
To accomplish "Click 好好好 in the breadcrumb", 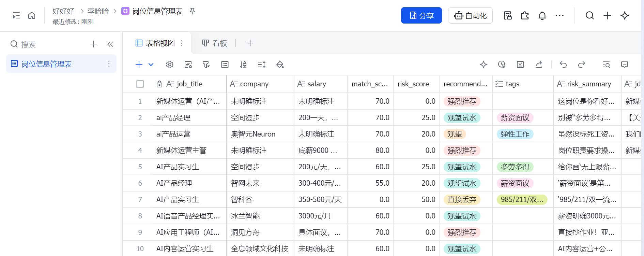I will (x=63, y=11).
